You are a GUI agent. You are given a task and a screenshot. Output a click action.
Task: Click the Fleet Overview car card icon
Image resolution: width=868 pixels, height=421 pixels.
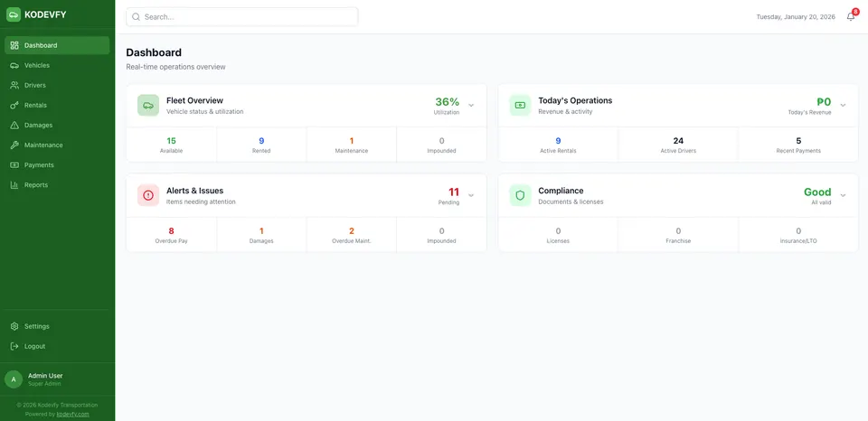148,105
